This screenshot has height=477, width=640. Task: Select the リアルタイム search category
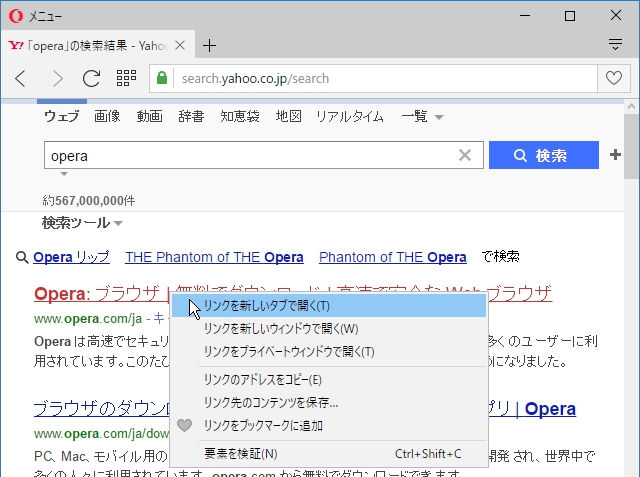tap(350, 116)
